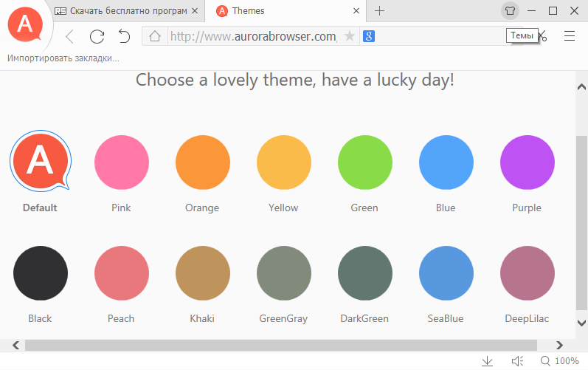588x370 pixels.
Task: Go to the home page
Action: (155, 37)
